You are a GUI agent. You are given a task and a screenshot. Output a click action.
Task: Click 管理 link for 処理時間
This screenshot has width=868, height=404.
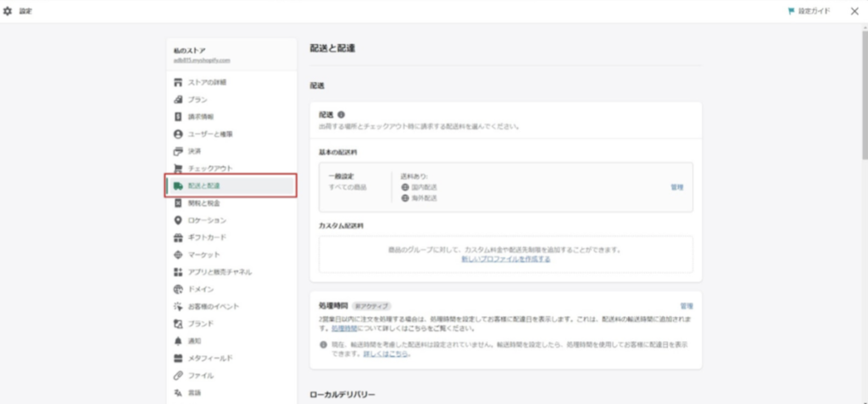point(686,305)
